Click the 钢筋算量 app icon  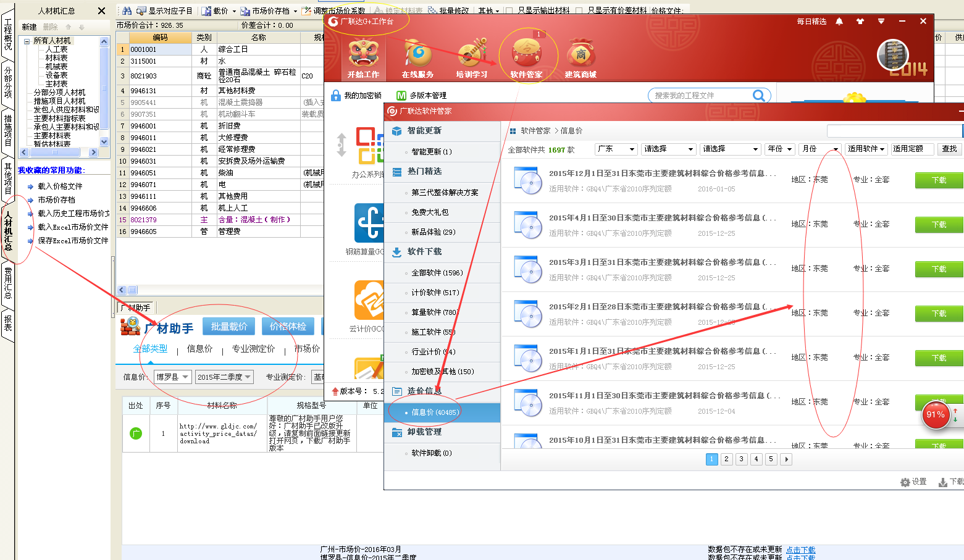point(369,223)
